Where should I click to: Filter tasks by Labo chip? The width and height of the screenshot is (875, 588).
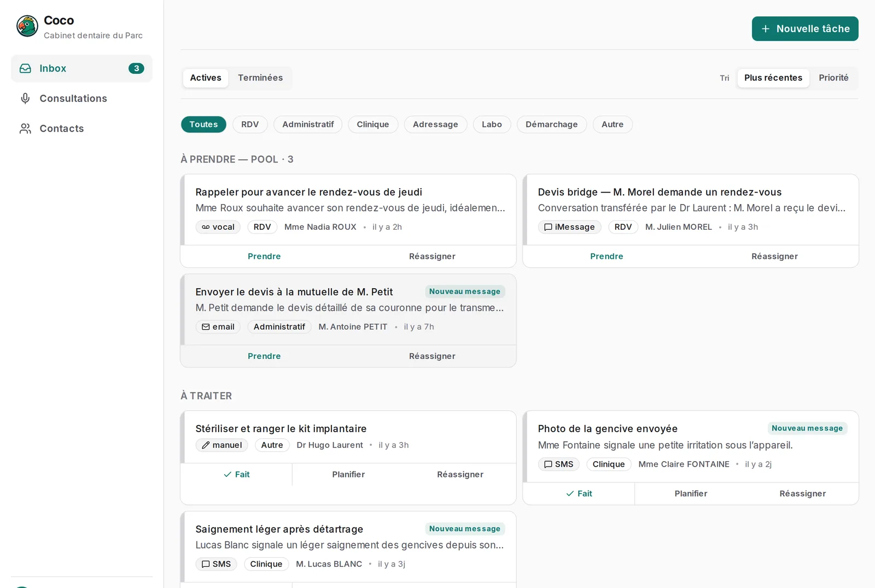pyautogui.click(x=492, y=125)
